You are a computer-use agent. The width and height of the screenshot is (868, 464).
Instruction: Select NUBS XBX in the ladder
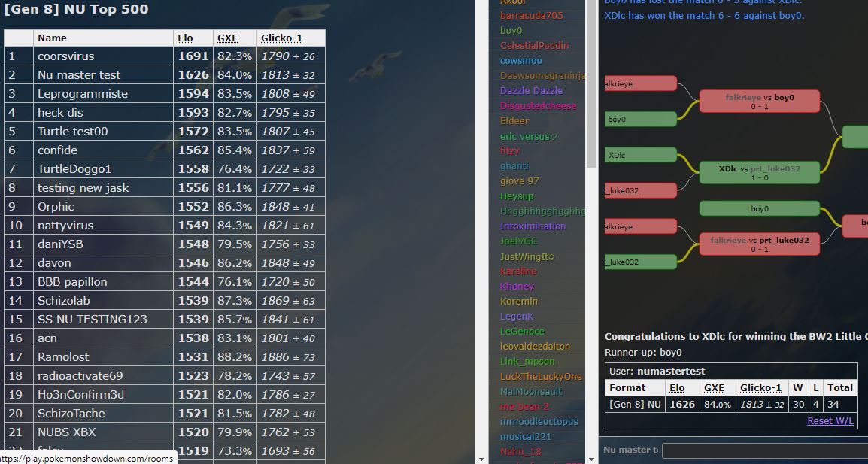(66, 432)
